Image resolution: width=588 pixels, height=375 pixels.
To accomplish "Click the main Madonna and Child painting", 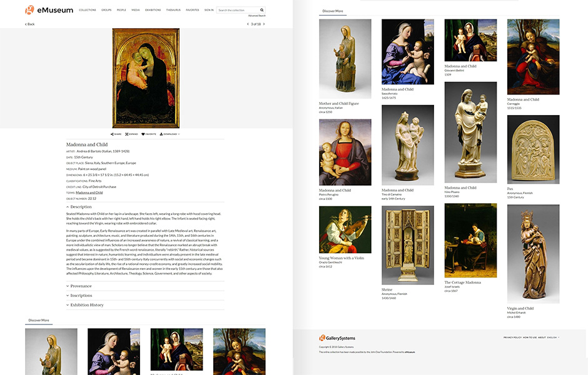I will 146,78.
